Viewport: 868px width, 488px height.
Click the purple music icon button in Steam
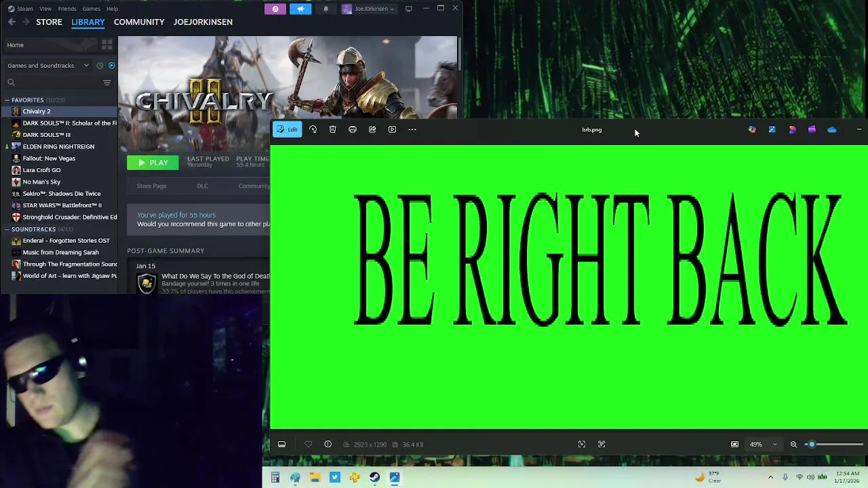[x=275, y=9]
